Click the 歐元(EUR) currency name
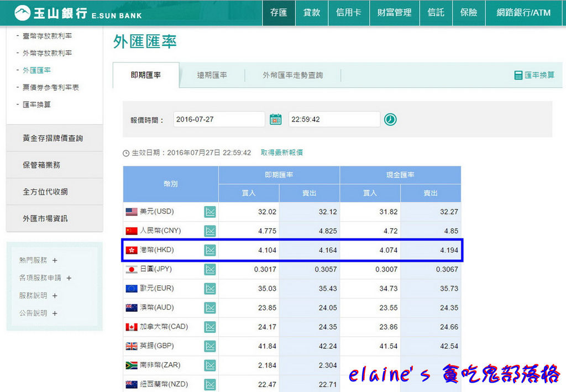The image size is (566, 392). coord(156,288)
